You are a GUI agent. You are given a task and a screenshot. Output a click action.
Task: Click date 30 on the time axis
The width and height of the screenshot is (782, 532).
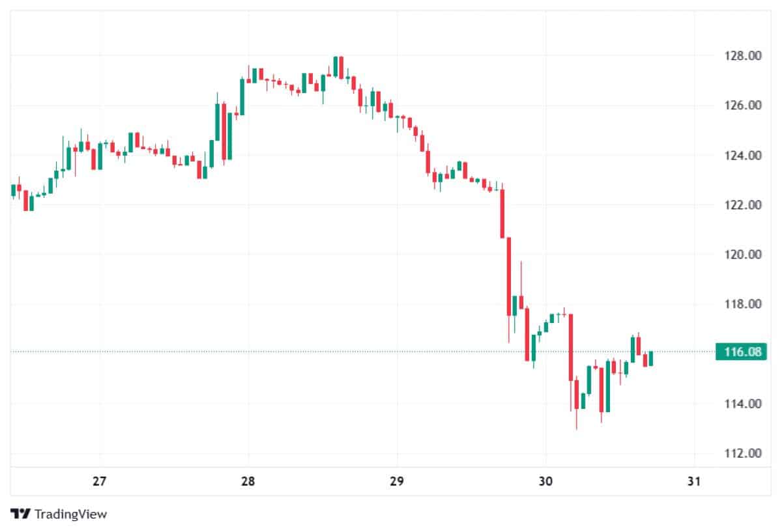[x=545, y=482]
